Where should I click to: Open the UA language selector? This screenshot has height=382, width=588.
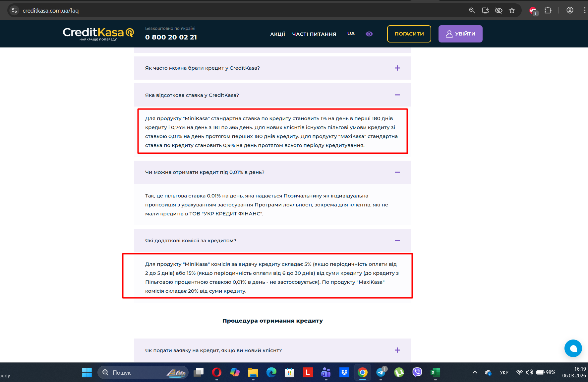[x=351, y=34]
